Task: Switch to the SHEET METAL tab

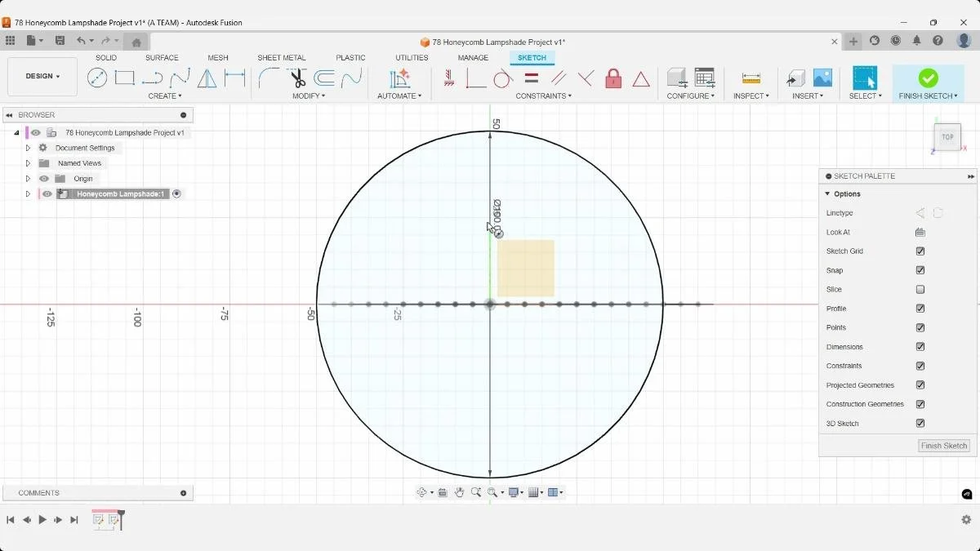Action: 282,58
